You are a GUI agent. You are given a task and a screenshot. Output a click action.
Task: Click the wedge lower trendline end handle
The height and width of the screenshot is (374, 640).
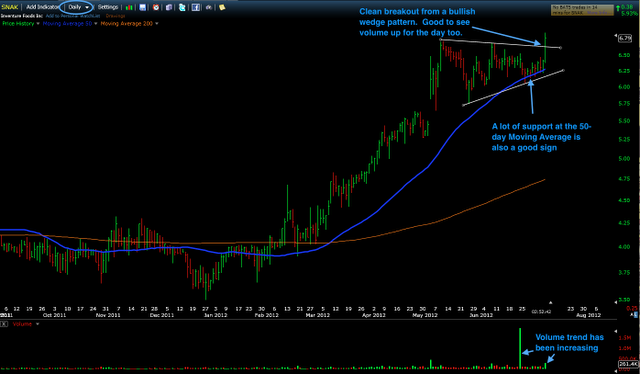(563, 70)
